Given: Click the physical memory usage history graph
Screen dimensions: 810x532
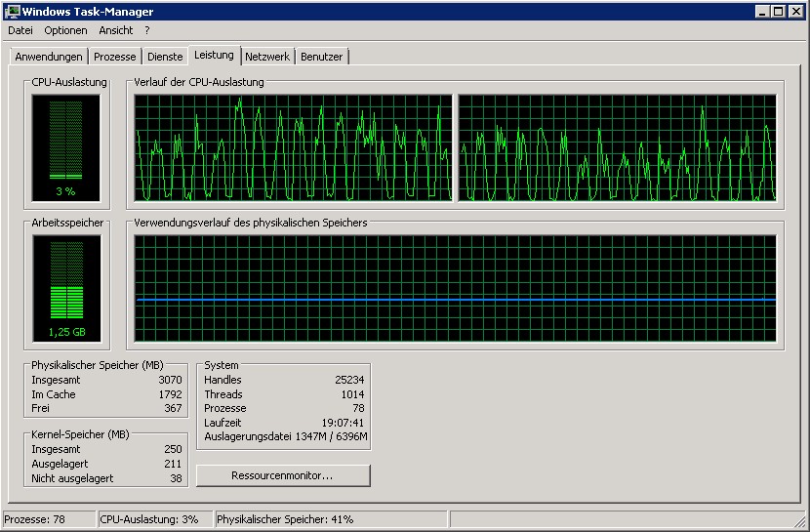Looking at the screenshot, I should [x=455, y=288].
